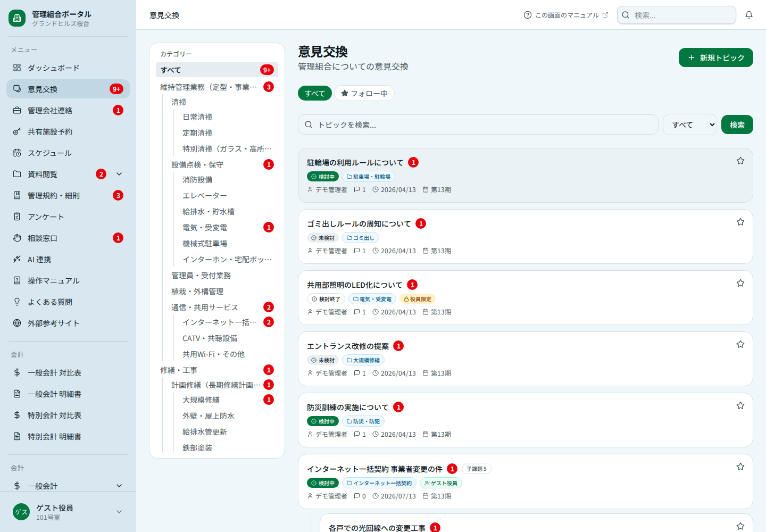Open 相談窓口 page

(x=68, y=238)
